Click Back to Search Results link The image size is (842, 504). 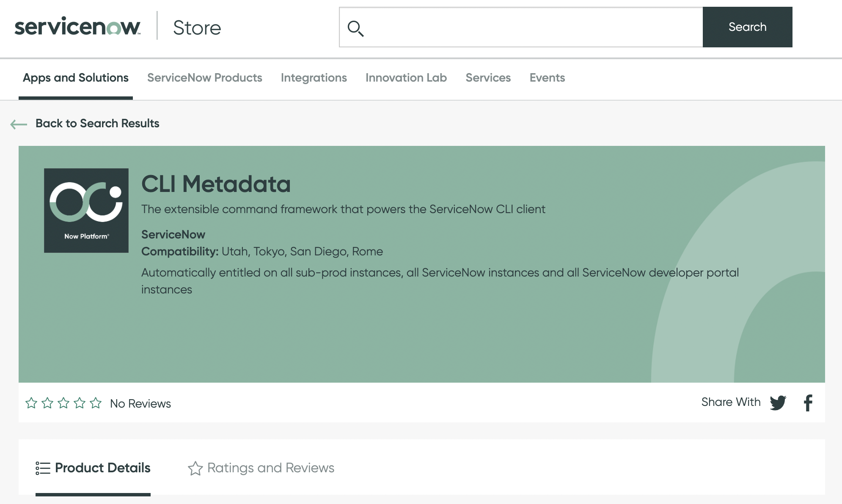(97, 123)
